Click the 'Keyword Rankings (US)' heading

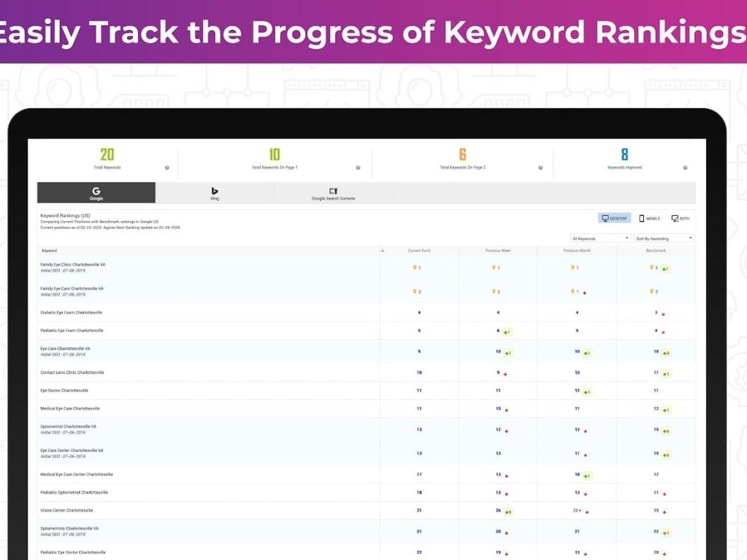pos(65,215)
